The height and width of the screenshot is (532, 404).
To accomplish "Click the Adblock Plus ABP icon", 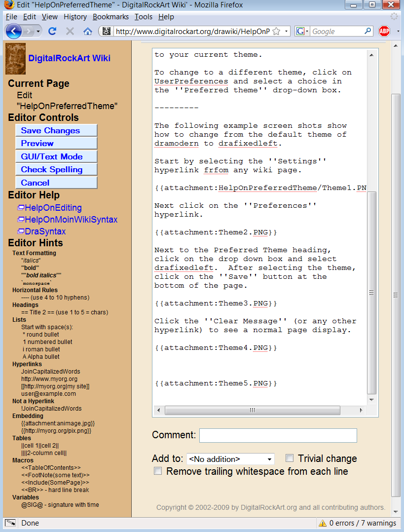I will pos(384,31).
